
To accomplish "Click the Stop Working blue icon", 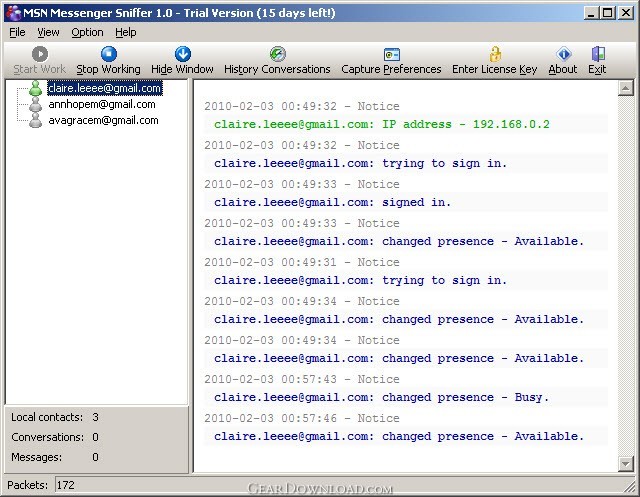I will pos(109,54).
